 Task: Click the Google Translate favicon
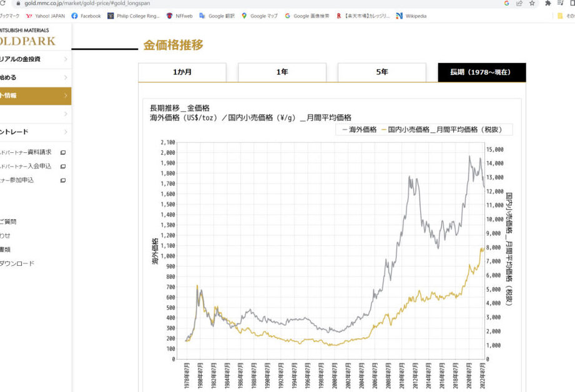202,16
